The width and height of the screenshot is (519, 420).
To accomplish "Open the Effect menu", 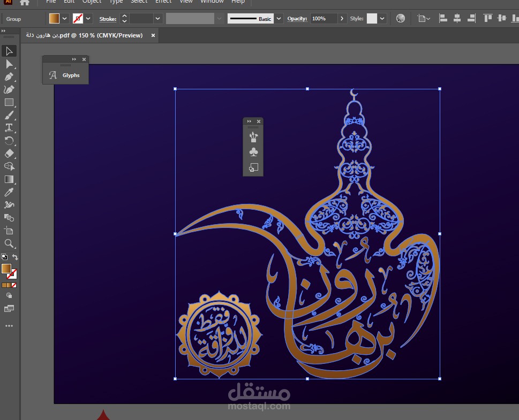I will click(x=163, y=2).
